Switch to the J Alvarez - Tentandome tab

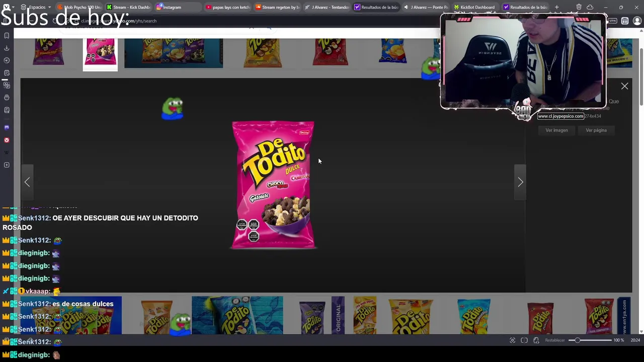[x=326, y=7]
